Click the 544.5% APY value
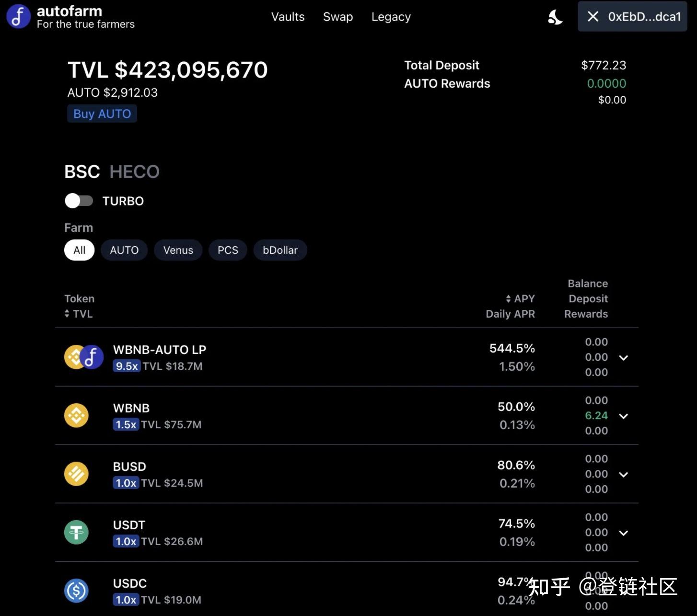Image resolution: width=697 pixels, height=616 pixels. coord(512,348)
